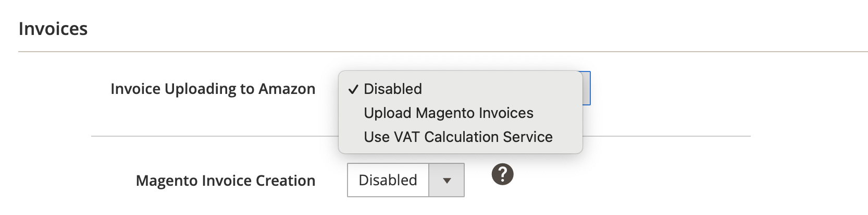The width and height of the screenshot is (868, 215).
Task: Select Use VAT Calculation Service option
Action: point(458,137)
